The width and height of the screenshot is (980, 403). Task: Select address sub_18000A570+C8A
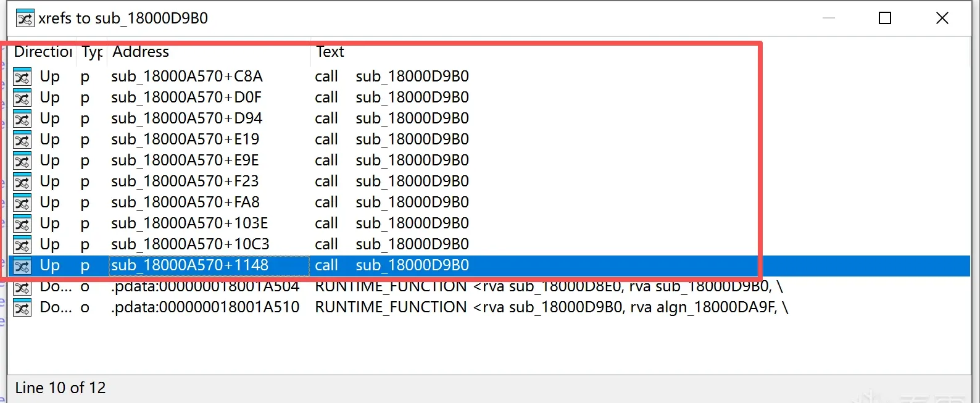187,77
